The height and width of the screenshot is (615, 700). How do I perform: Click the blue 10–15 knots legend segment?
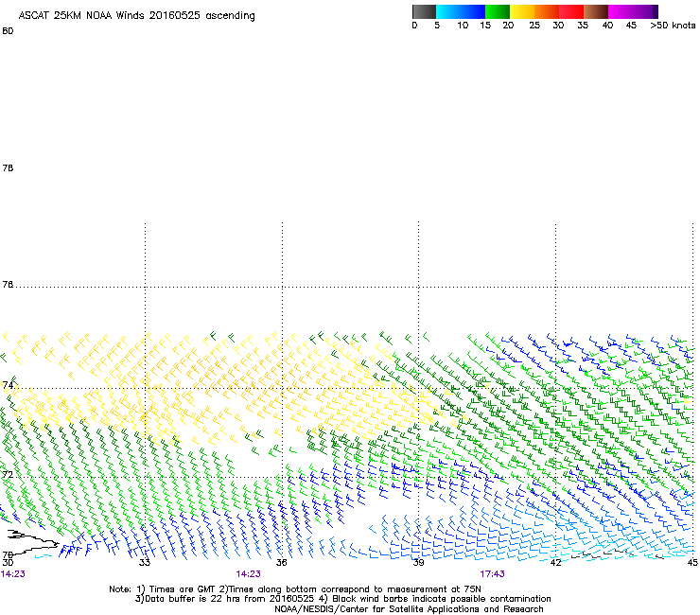point(473,11)
